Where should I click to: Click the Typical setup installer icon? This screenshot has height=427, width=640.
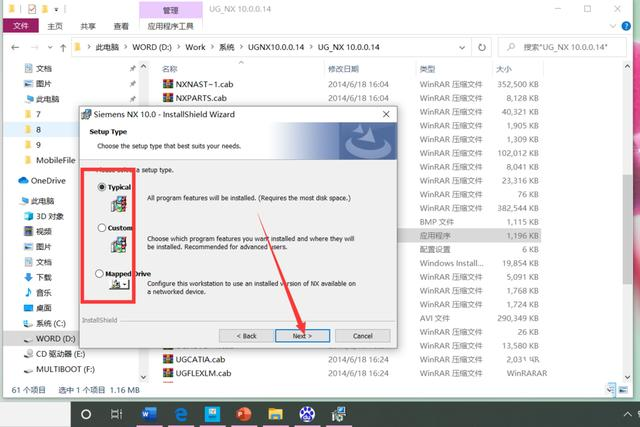pyautogui.click(x=119, y=204)
